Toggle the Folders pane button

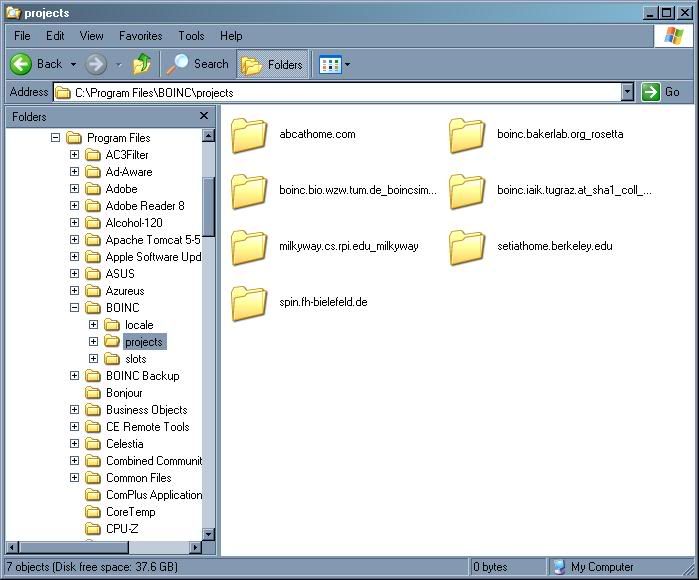coord(272,65)
